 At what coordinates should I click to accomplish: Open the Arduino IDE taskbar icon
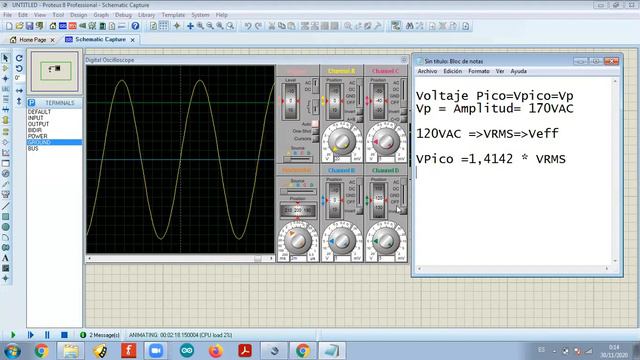pos(187,351)
